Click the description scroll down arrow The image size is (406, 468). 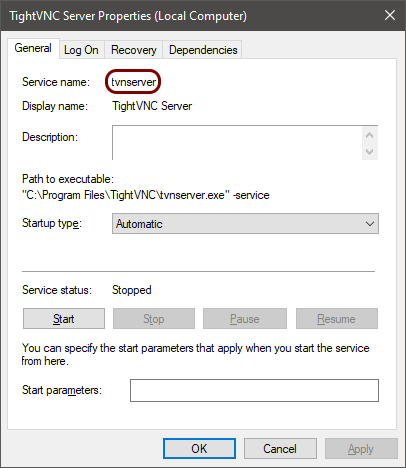[x=369, y=152]
